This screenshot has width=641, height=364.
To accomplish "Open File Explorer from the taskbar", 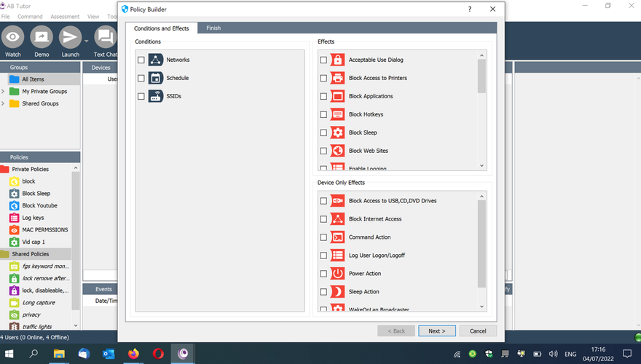I will pos(59,353).
